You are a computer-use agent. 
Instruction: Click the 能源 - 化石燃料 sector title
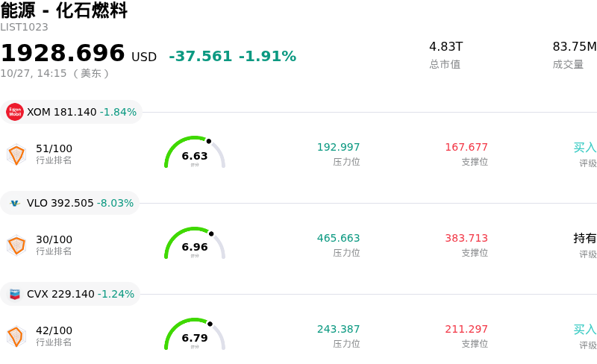point(64,10)
